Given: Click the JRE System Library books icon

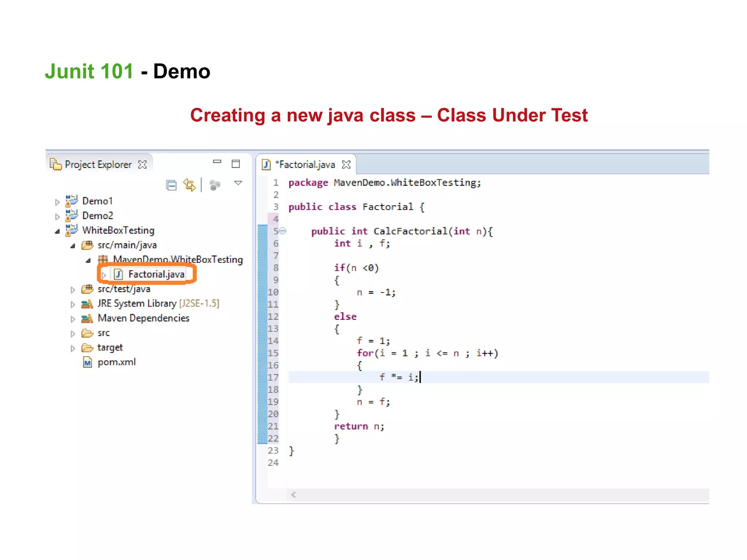Looking at the screenshot, I should click(x=87, y=304).
